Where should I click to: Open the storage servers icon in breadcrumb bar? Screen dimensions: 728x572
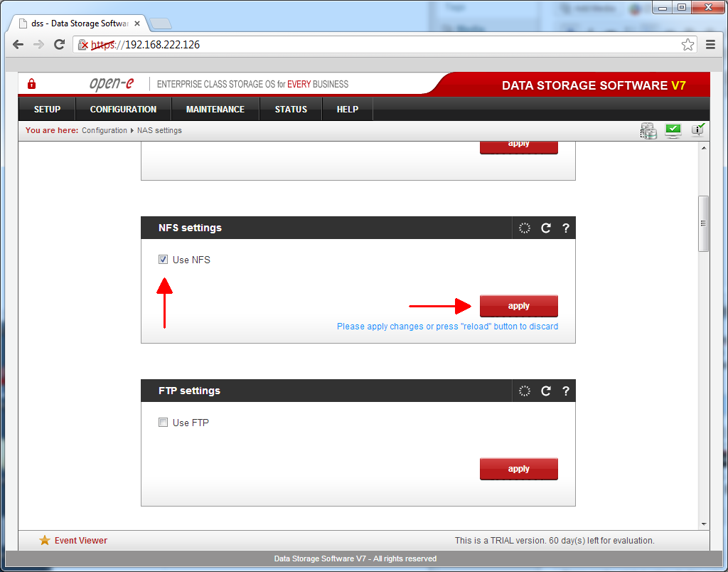click(x=648, y=131)
